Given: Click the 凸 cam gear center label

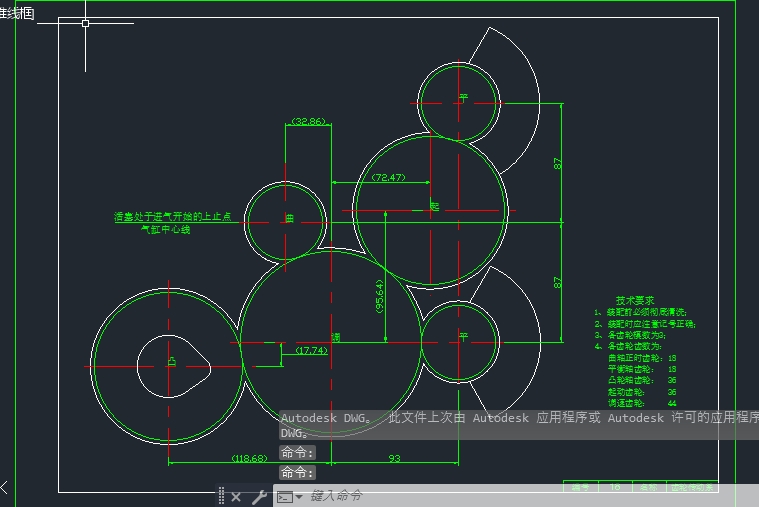Looking at the screenshot, I should (172, 361).
